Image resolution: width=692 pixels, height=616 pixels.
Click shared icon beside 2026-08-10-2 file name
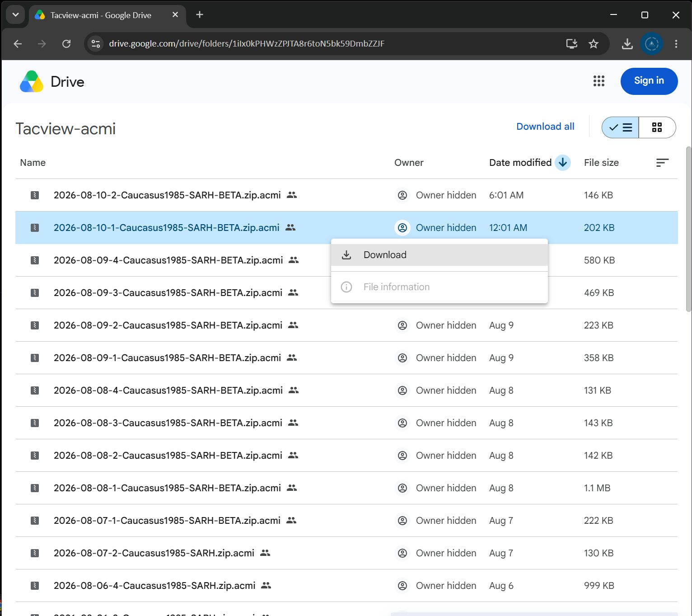click(x=292, y=195)
